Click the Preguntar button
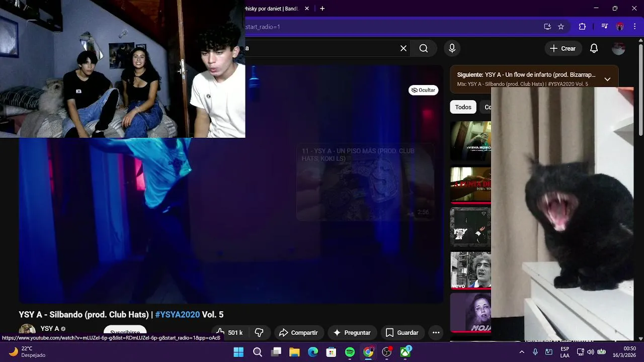The image size is (644, 362). click(352, 332)
